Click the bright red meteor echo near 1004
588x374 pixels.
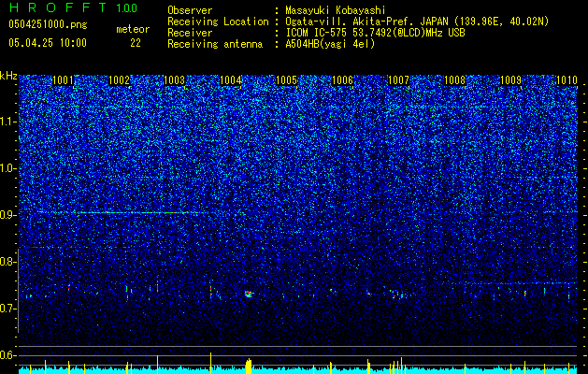tap(249, 294)
